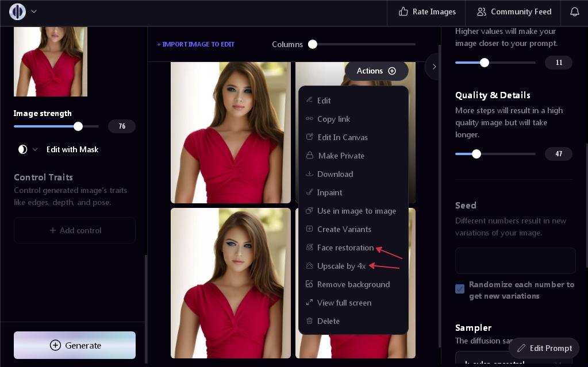Click the Rate Images thumbs-up icon

pyautogui.click(x=403, y=11)
